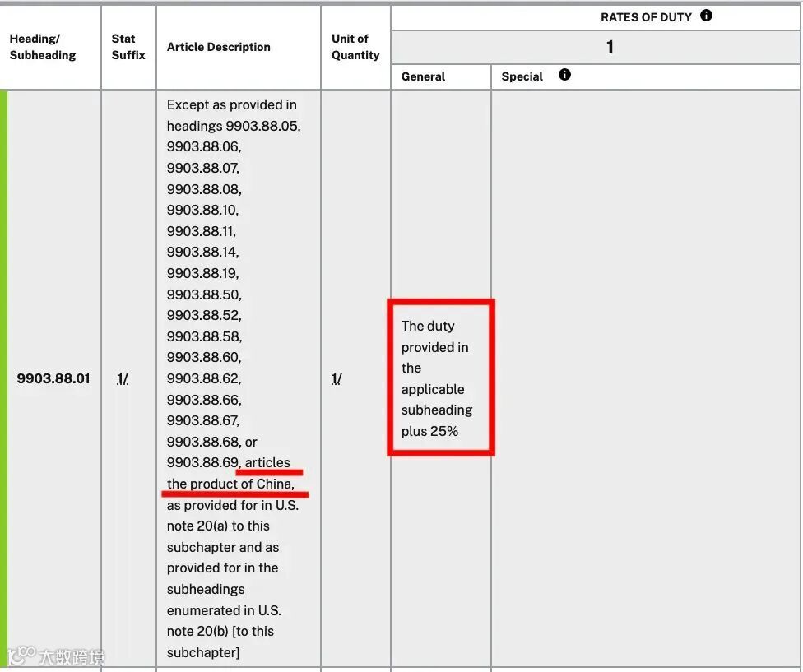Screen dimensions: 803x672
Task: Click the Special rate column header
Action: pos(522,76)
